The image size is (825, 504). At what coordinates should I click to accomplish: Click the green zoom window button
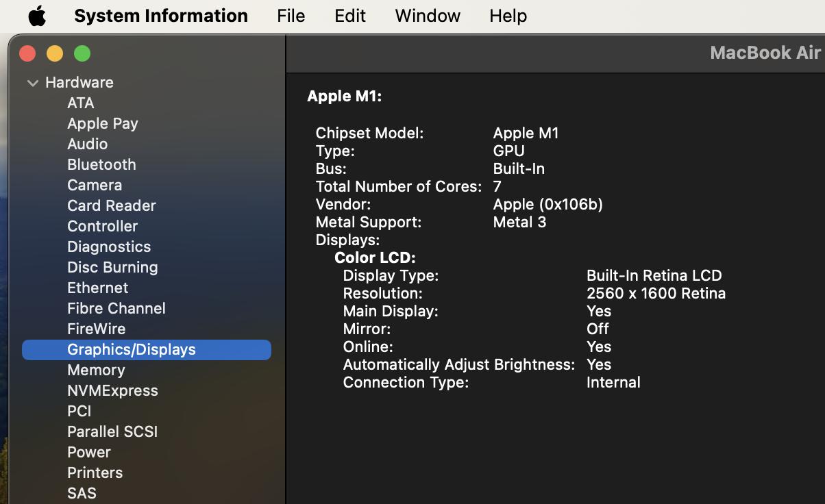tap(82, 53)
